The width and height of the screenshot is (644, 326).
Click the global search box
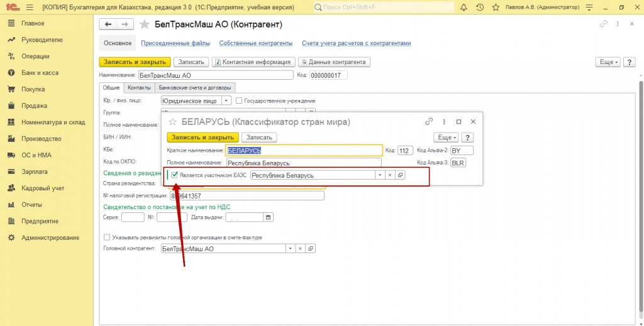click(384, 8)
